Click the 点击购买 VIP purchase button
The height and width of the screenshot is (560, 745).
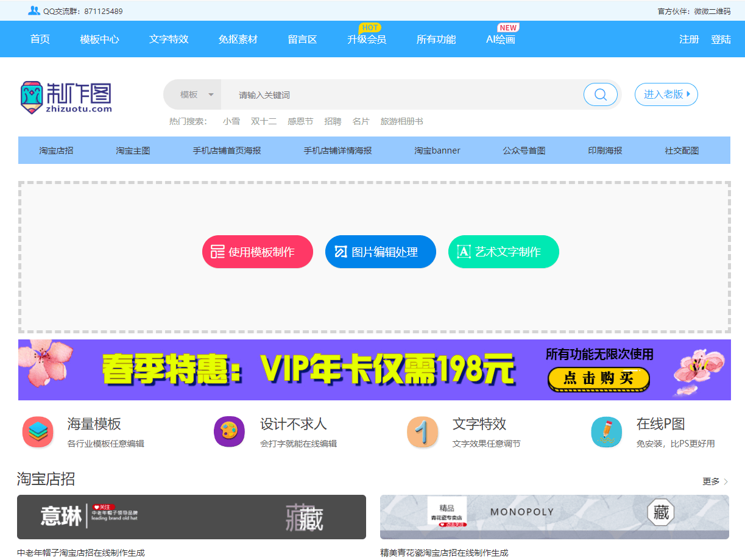598,379
